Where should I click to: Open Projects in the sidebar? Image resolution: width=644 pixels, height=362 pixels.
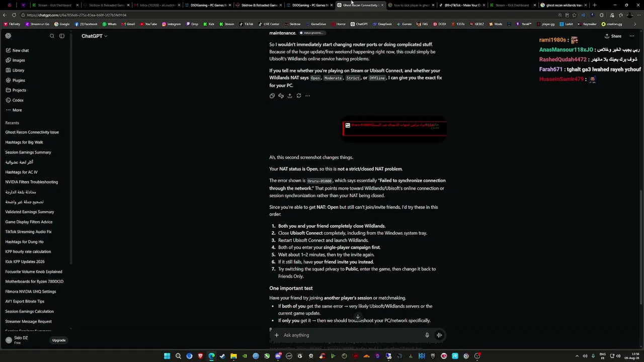coord(19,90)
